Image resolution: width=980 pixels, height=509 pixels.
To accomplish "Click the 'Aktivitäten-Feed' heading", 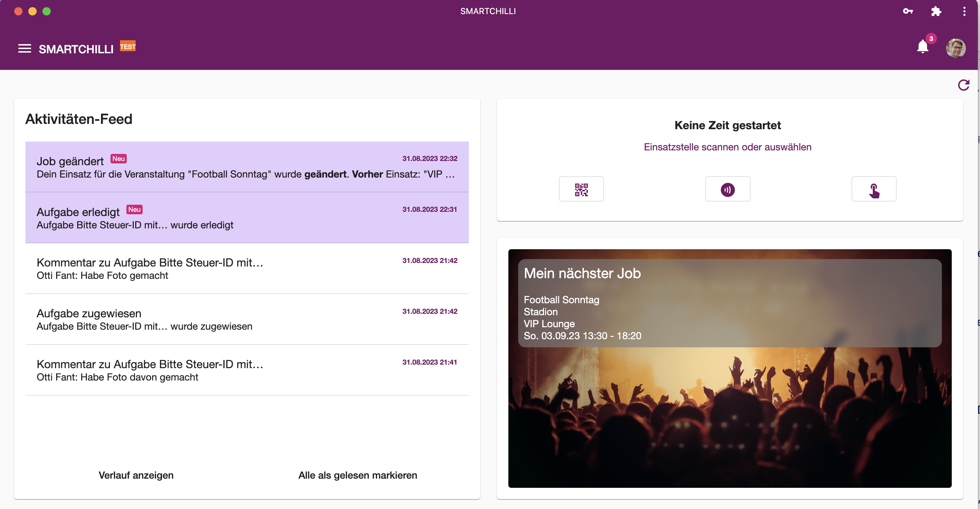I will (x=79, y=119).
